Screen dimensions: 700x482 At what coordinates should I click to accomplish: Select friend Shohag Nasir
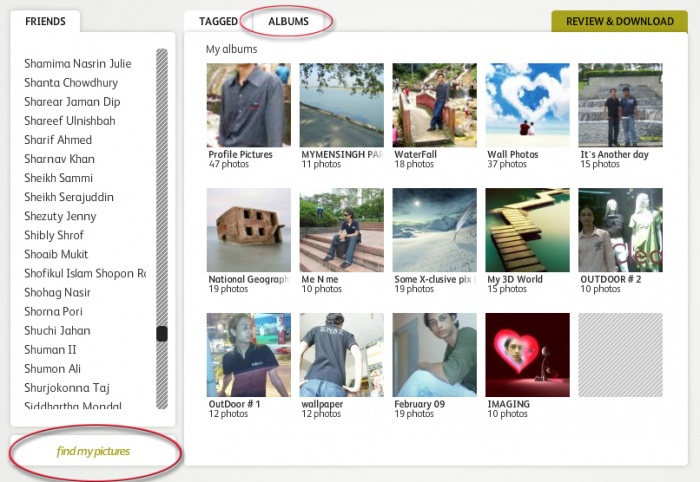(57, 293)
